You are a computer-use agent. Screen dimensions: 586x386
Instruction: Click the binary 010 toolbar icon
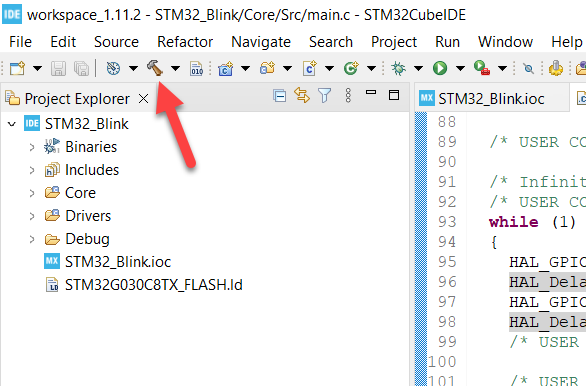click(197, 68)
